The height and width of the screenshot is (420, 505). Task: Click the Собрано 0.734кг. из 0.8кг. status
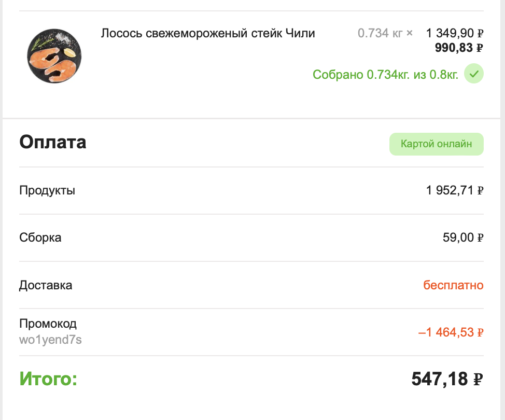point(385,74)
